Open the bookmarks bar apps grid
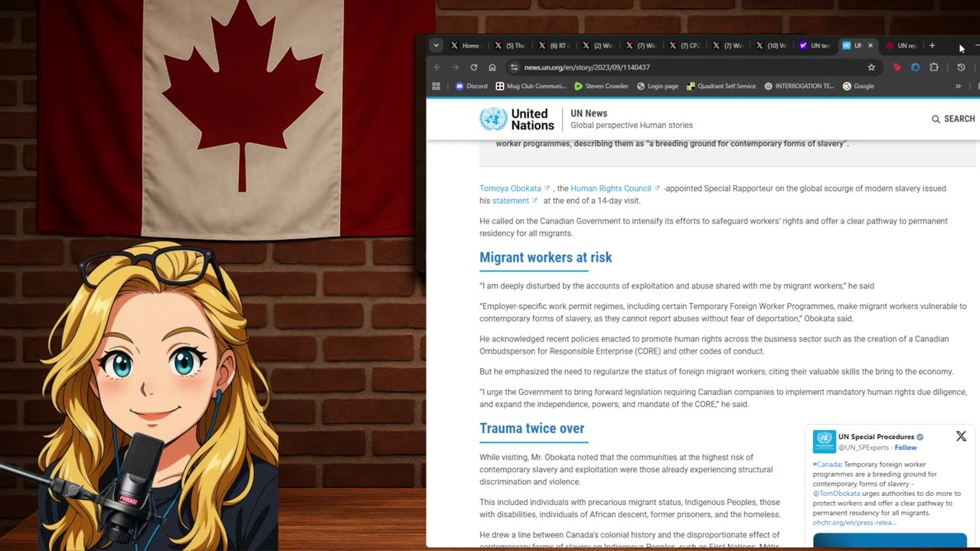This screenshot has height=551, width=980. [x=436, y=86]
